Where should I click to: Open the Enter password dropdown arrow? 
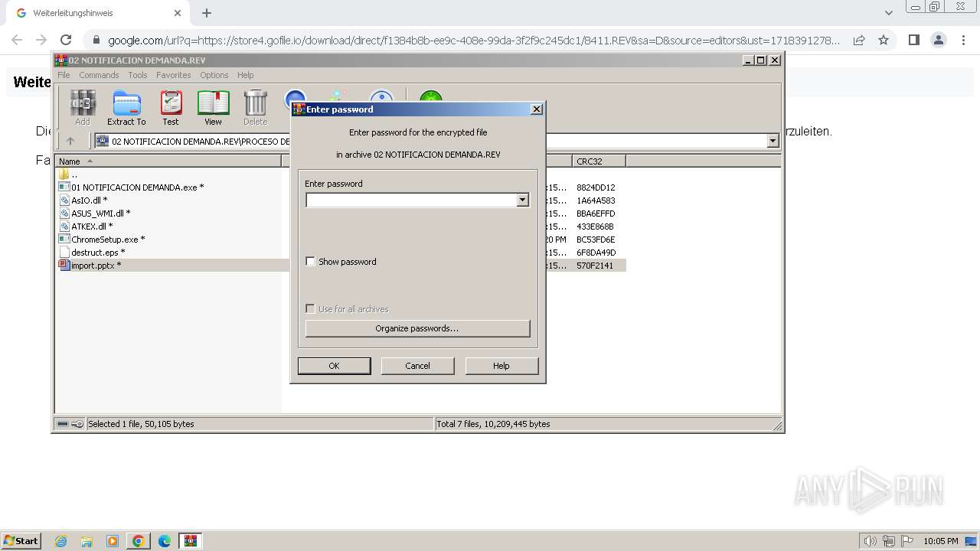522,200
